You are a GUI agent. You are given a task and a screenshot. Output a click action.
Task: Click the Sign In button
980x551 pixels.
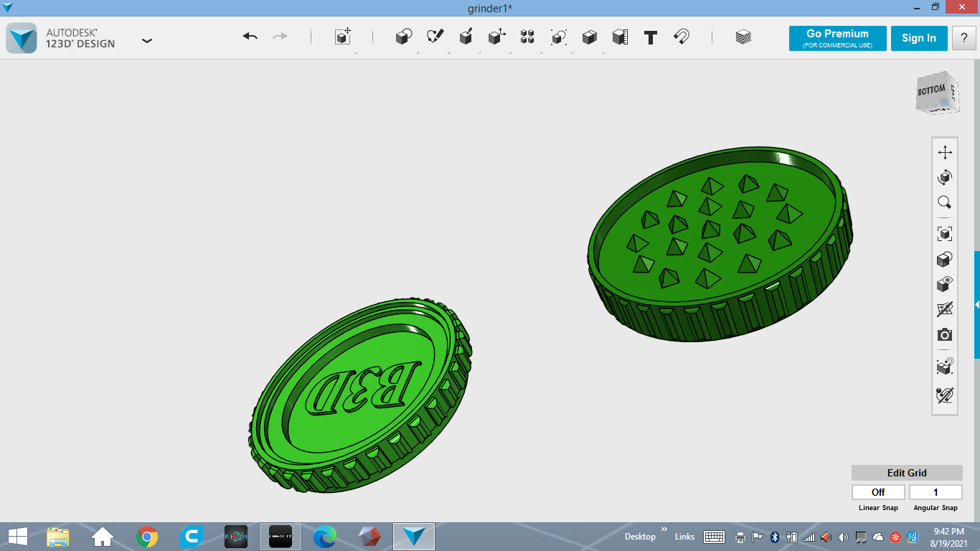pyautogui.click(x=919, y=38)
